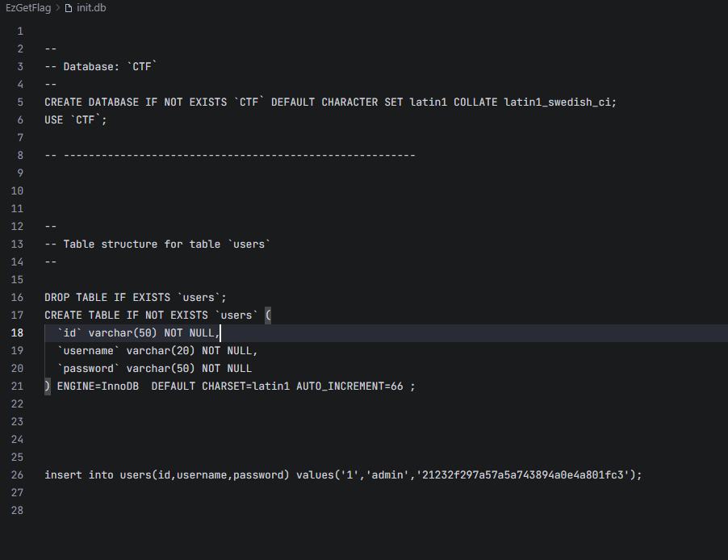Click the file icon next to init.db breadcrumb
This screenshot has width=728, height=560.
69,8
